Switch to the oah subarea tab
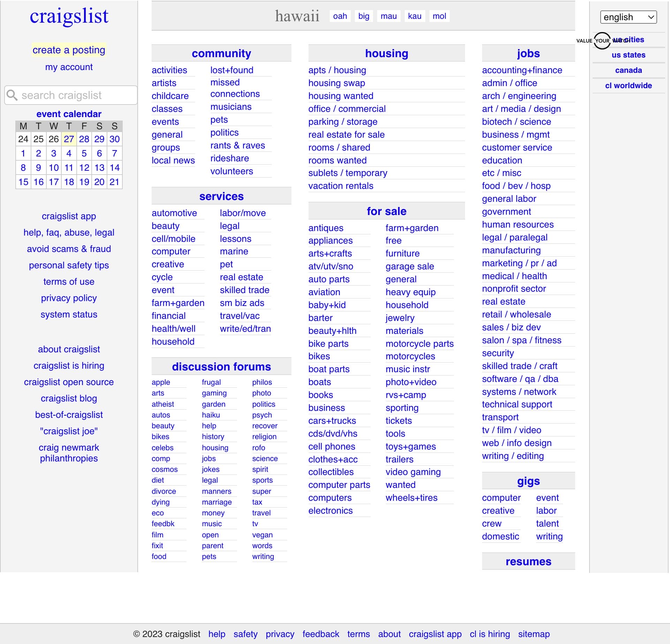The height and width of the screenshot is (644, 670). pos(340,16)
